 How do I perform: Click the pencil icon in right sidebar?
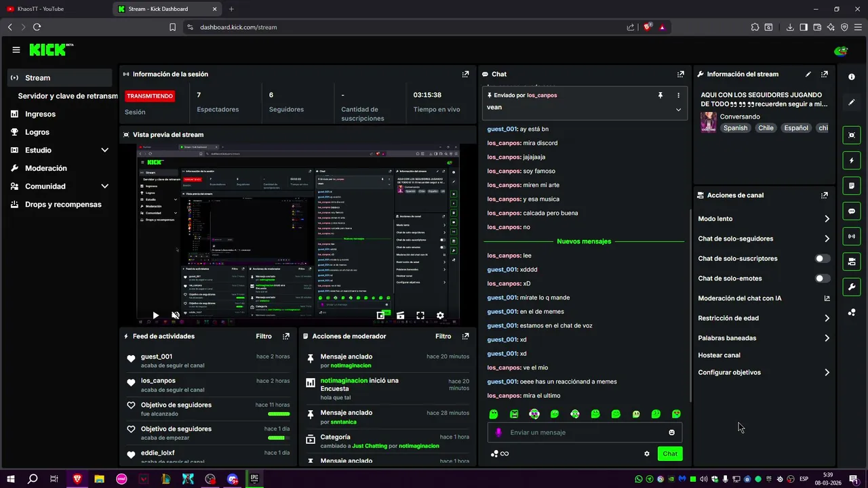coord(852,102)
